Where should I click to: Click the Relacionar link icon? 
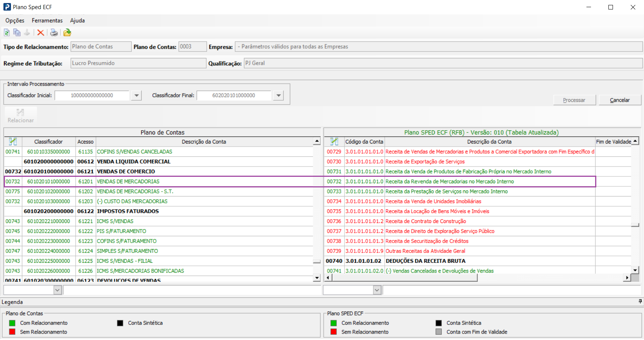(20, 115)
